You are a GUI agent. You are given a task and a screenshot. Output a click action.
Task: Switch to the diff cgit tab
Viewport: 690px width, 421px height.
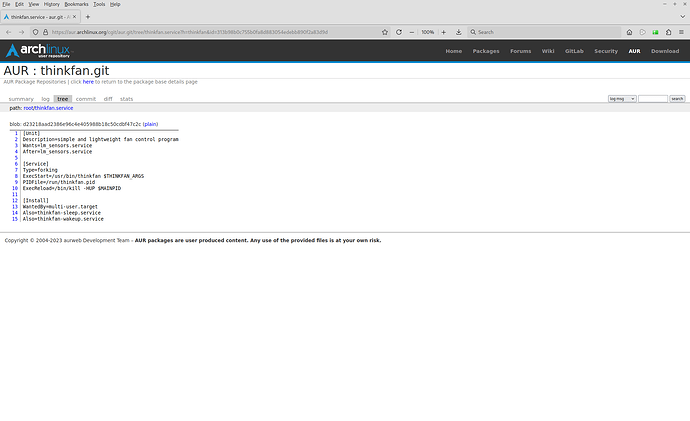point(108,99)
